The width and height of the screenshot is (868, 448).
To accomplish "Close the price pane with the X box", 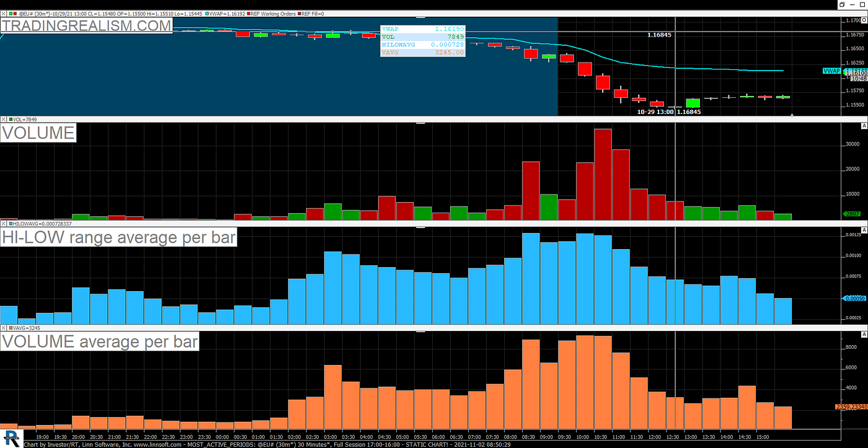I will 2,13.
